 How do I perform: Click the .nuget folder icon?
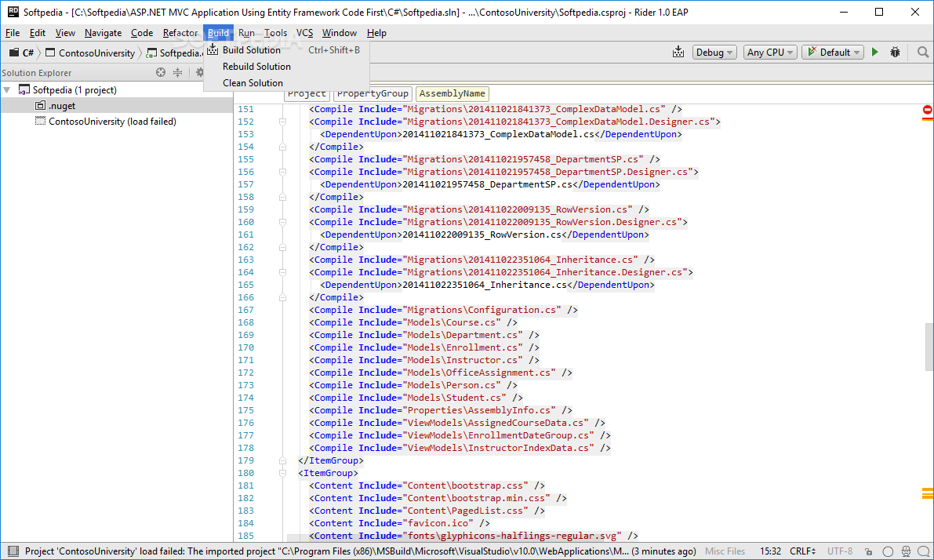coord(40,105)
